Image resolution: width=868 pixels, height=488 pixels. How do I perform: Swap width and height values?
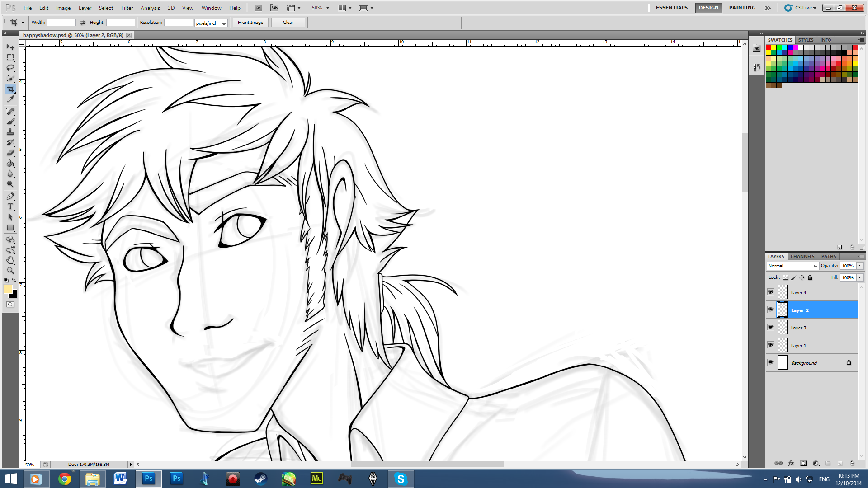83,23
